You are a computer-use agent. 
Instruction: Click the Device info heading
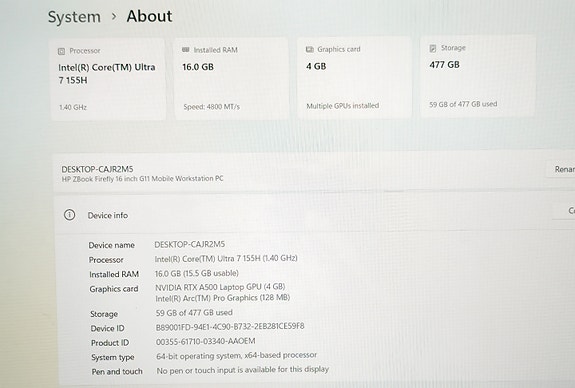[108, 215]
